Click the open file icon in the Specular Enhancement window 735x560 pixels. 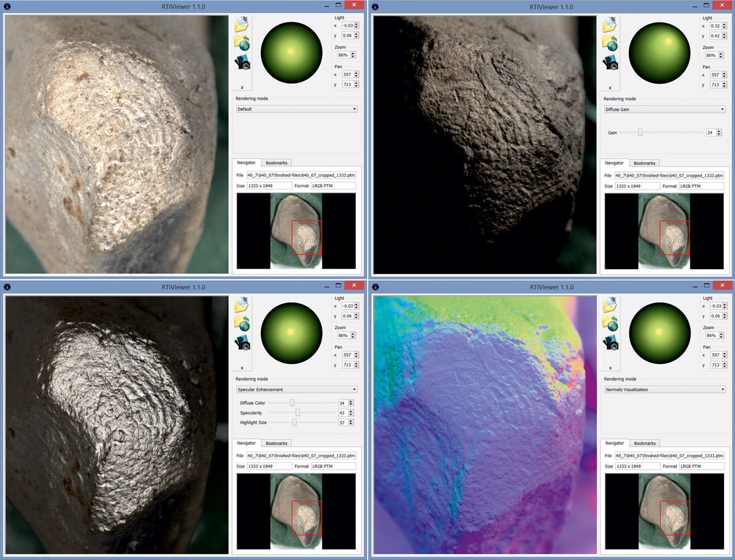241,304
